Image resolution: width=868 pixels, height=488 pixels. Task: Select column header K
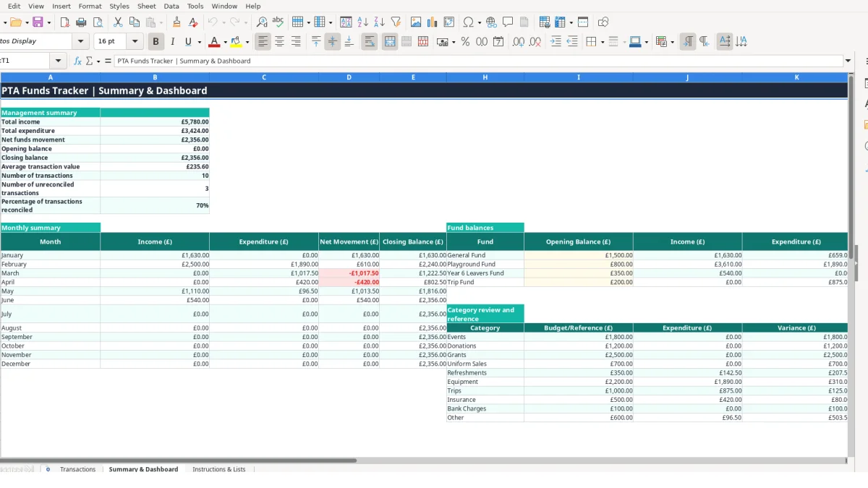click(x=796, y=77)
